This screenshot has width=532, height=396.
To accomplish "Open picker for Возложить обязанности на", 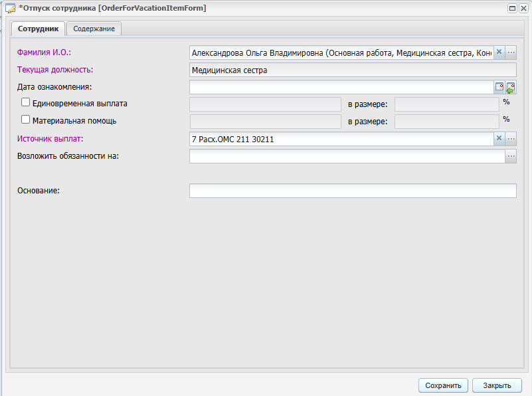I will click(x=511, y=156).
